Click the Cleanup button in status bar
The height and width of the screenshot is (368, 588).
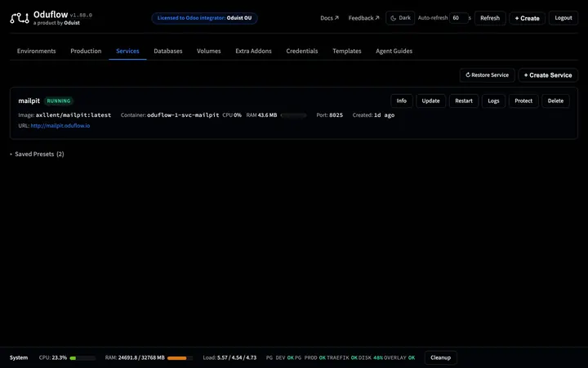click(441, 357)
